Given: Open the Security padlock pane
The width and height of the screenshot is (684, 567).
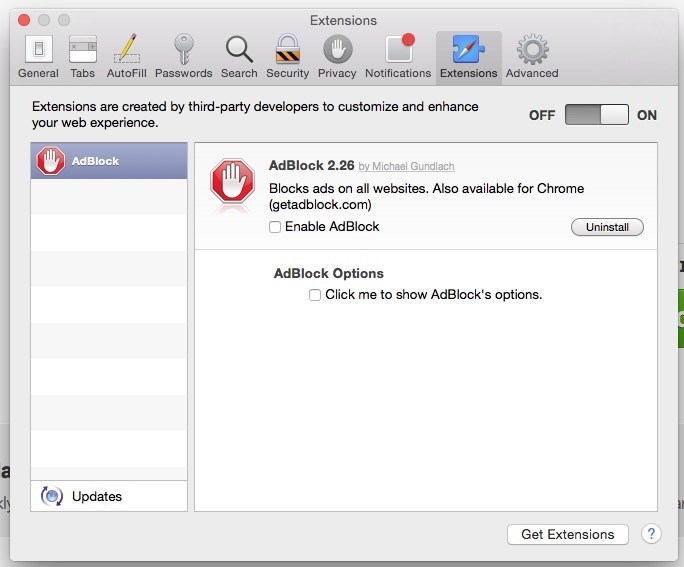Looking at the screenshot, I should point(287,57).
